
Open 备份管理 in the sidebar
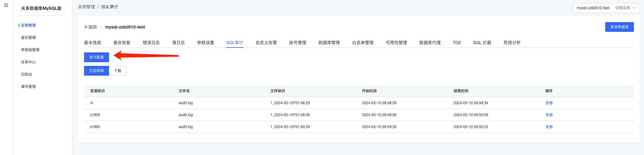pos(28,38)
